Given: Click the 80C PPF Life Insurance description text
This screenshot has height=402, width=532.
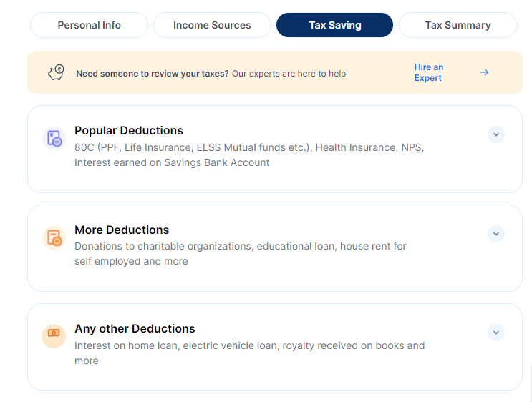Looking at the screenshot, I should (x=249, y=155).
